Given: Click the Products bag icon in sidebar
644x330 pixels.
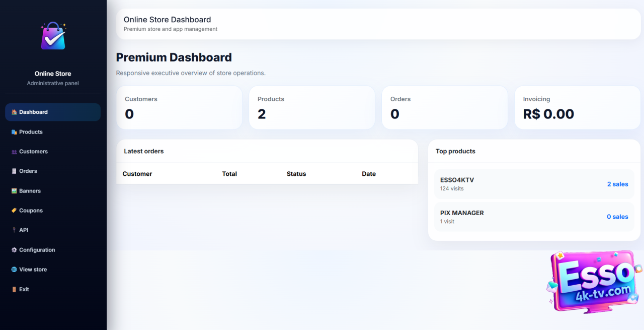Looking at the screenshot, I should click(x=14, y=132).
